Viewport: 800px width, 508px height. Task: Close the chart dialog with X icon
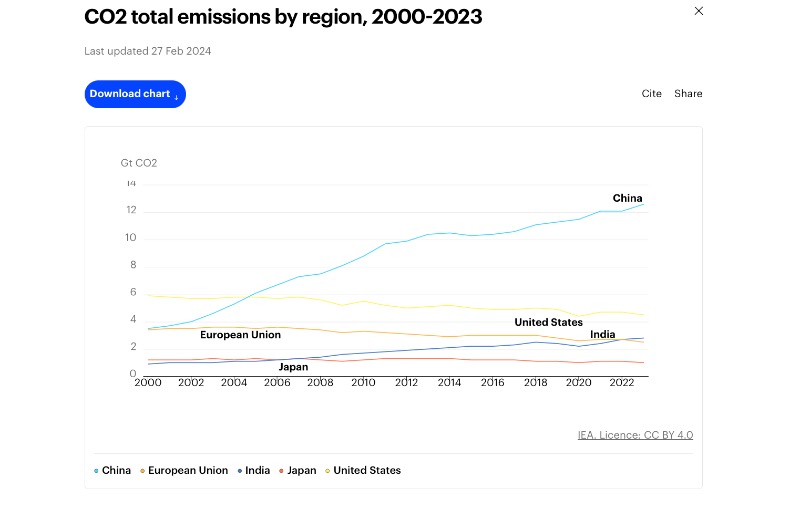[x=699, y=11]
